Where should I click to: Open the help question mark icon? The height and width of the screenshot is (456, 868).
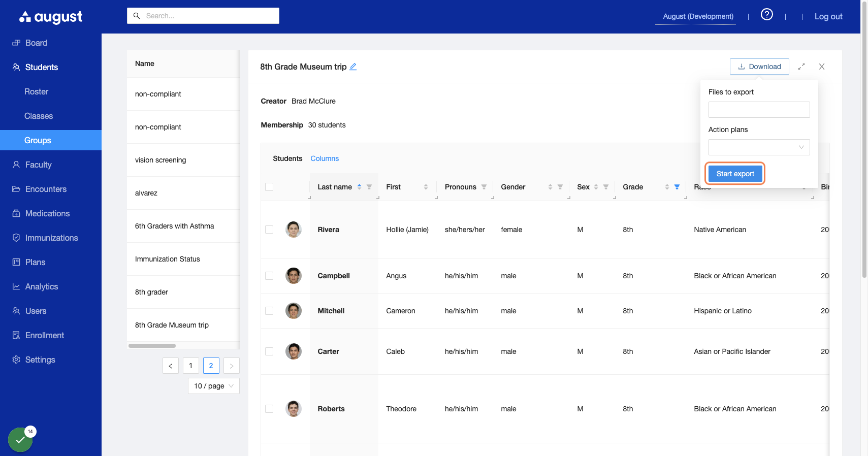click(767, 15)
